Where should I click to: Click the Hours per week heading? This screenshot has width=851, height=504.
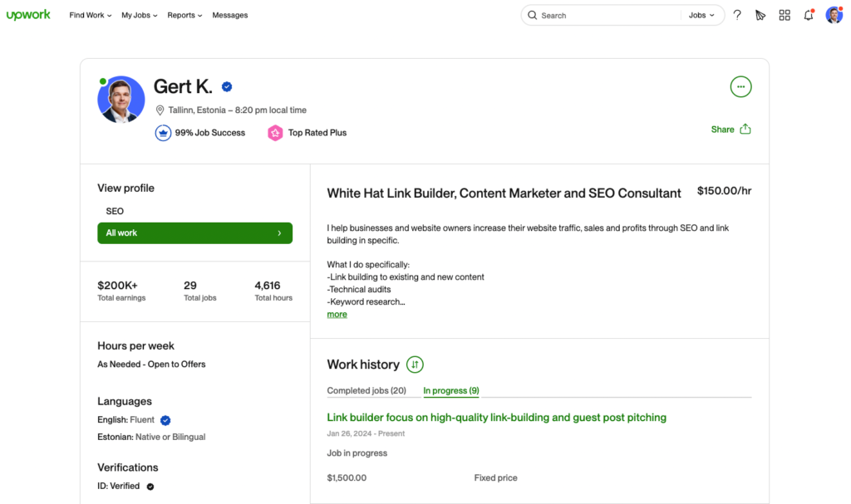135,346
